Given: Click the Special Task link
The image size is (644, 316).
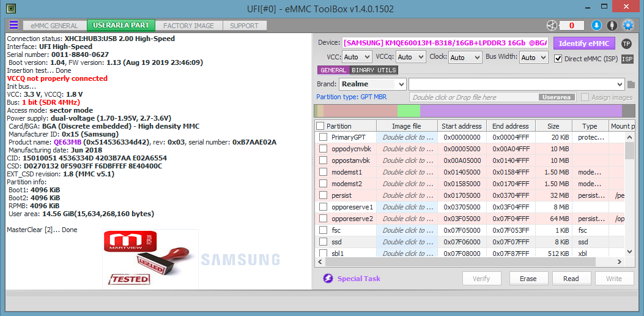Looking at the screenshot, I should tap(358, 279).
